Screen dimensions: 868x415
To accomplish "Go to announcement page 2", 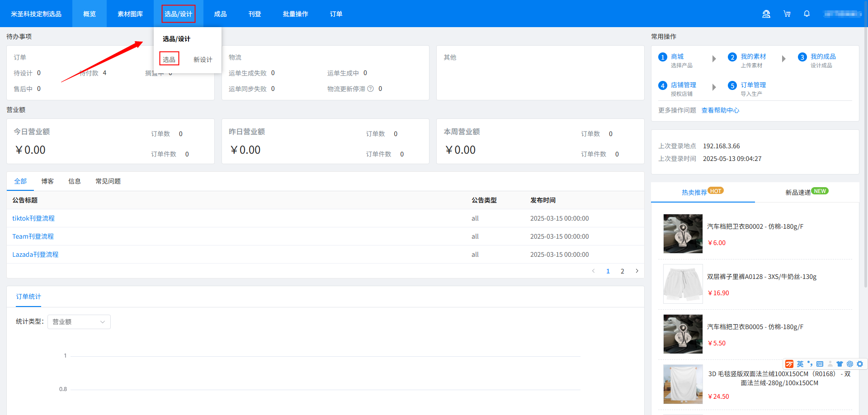I will (623, 271).
